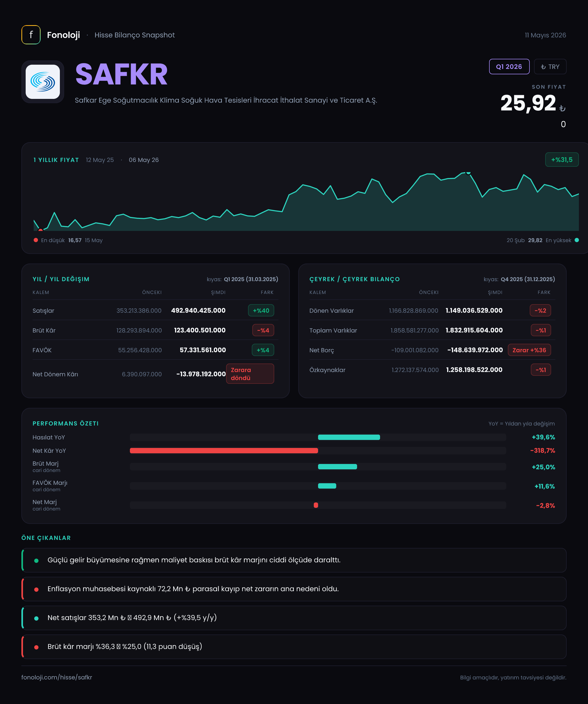Click the Net Borç value -148.639.972.000
This screenshot has height=704, width=588.
pyautogui.click(x=475, y=350)
